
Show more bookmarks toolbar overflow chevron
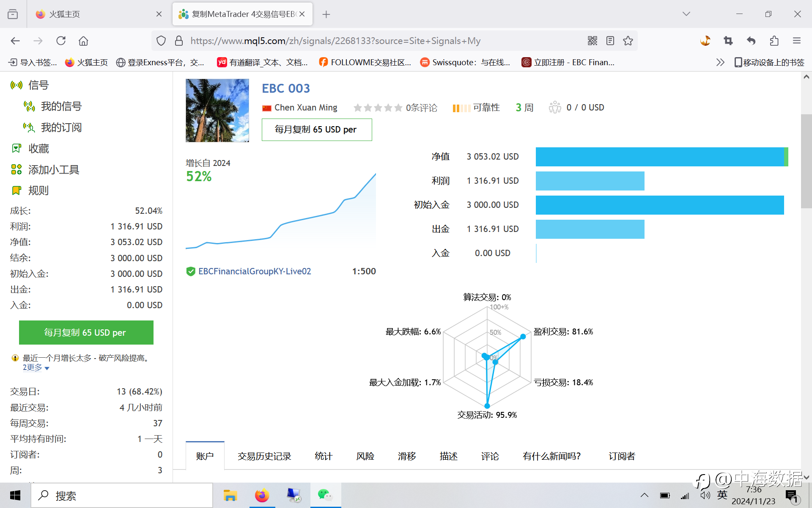point(720,62)
